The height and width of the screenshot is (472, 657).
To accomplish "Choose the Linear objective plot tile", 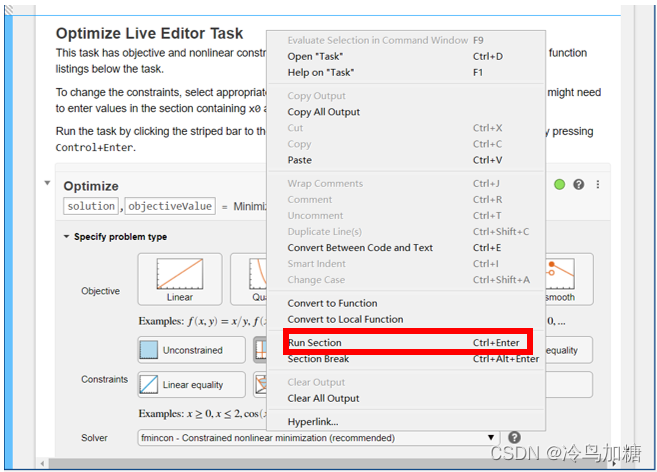I will (180, 279).
